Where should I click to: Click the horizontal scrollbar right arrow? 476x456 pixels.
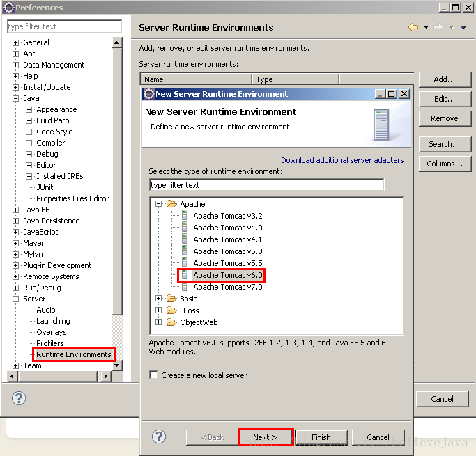coord(106,376)
